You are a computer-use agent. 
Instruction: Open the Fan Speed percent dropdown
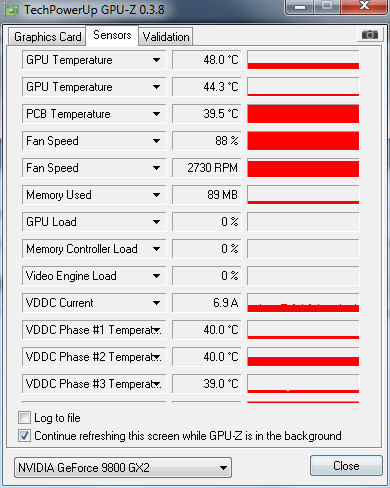(x=156, y=141)
